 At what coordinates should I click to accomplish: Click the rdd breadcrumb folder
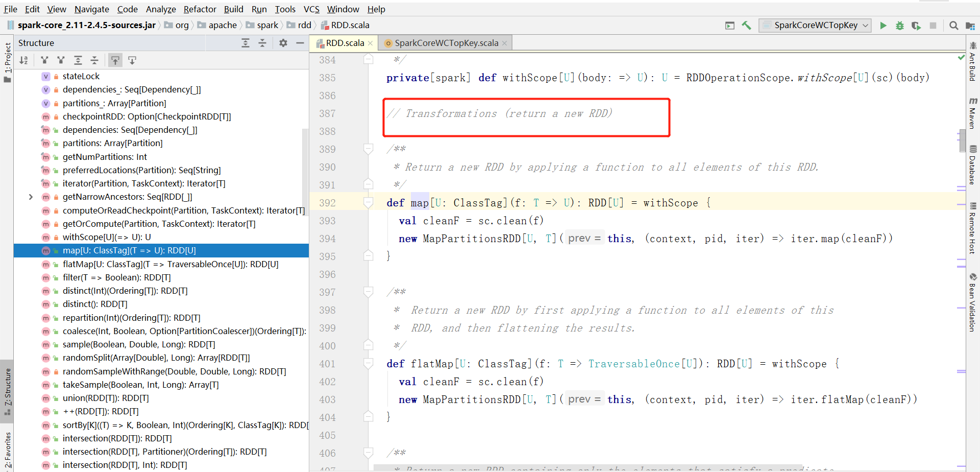[x=299, y=25]
